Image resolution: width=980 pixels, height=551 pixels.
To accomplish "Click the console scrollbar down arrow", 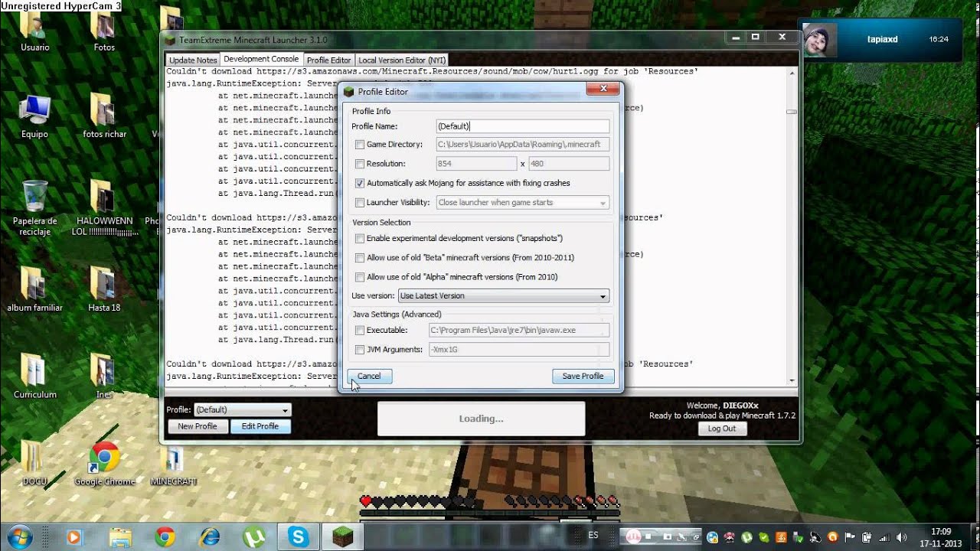I will point(792,380).
